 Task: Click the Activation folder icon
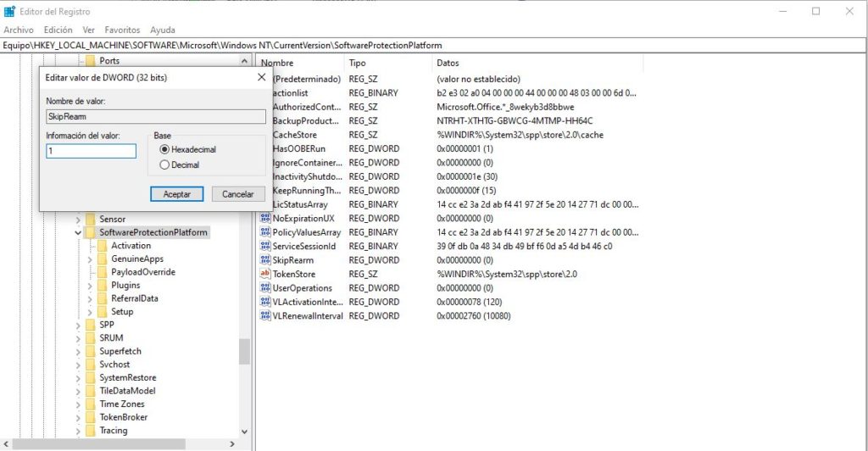[102, 246]
